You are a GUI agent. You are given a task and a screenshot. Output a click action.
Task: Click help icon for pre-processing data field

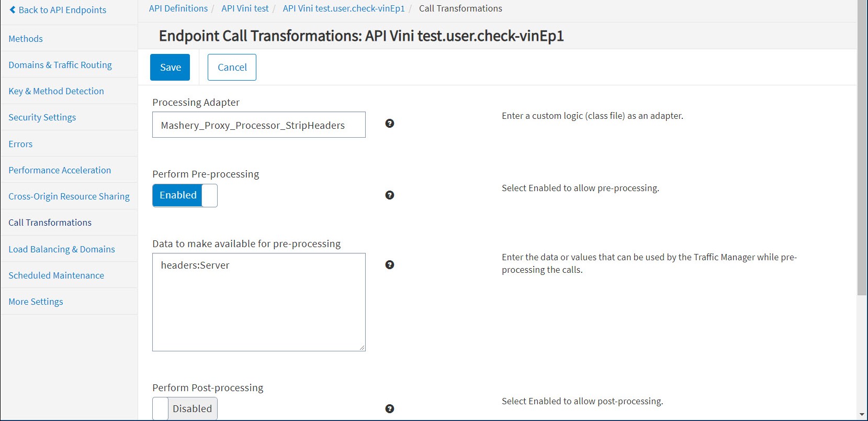pyautogui.click(x=389, y=265)
